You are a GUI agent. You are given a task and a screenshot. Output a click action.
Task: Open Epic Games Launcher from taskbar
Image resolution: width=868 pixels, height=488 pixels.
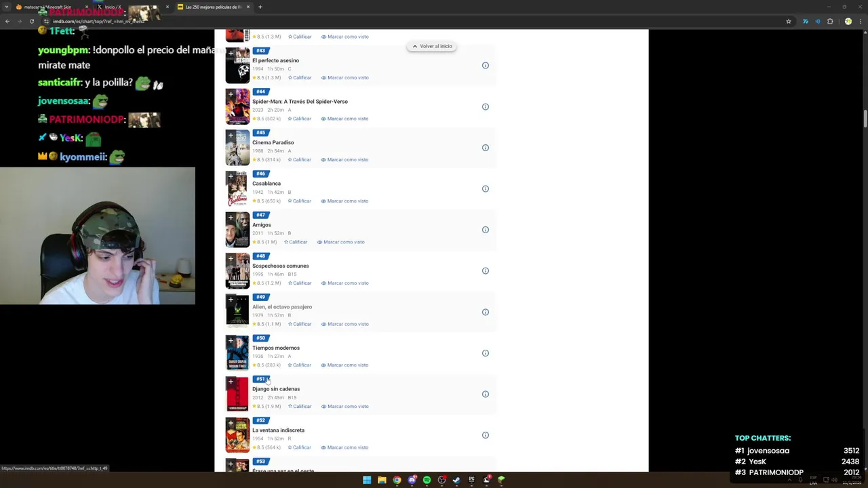click(471, 480)
